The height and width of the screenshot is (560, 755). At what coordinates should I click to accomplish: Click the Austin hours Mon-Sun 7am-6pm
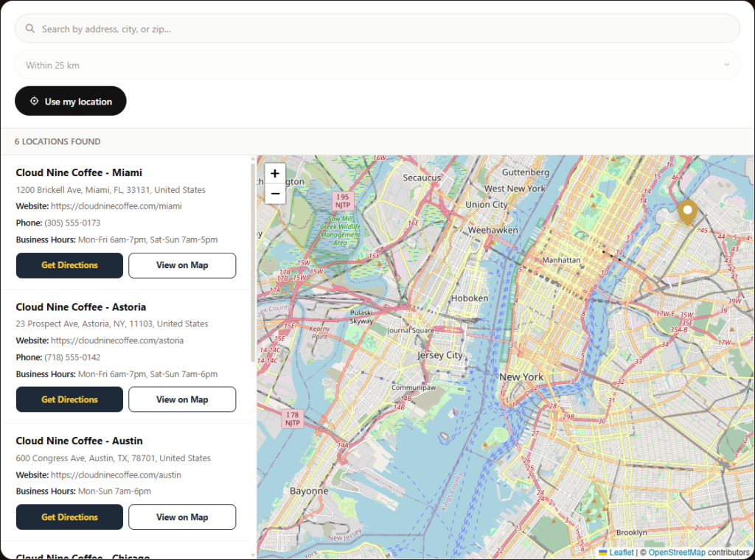pyautogui.click(x=114, y=491)
